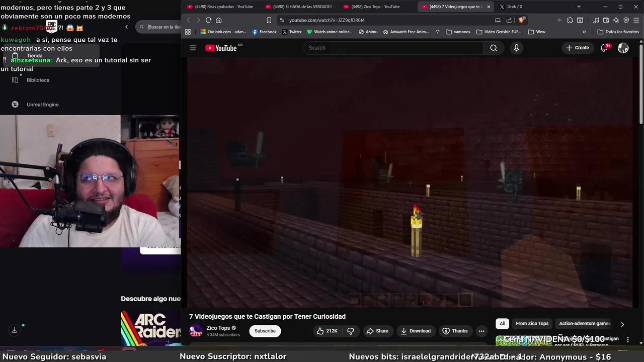Image resolution: width=644 pixels, height=362 pixels.
Task: Open the Aniwatch Free Anime bookmark
Action: pos(406,32)
